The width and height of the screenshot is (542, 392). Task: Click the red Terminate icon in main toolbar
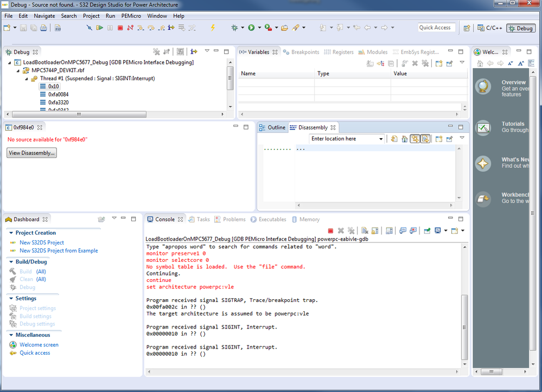tap(120, 28)
